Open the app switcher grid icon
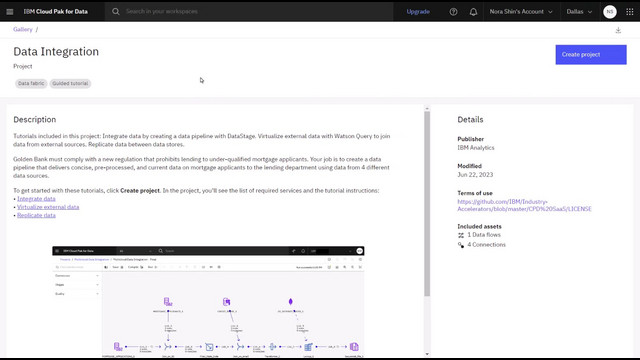The width and height of the screenshot is (640, 360). tap(629, 12)
